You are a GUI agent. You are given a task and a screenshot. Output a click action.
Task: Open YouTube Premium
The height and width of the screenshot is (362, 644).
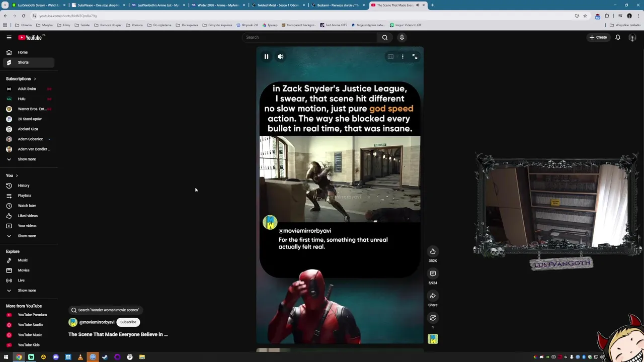coord(28,315)
